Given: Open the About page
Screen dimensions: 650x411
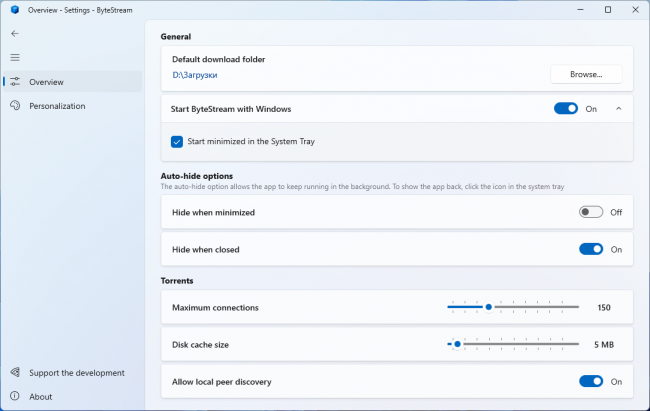Looking at the screenshot, I should (73, 396).
